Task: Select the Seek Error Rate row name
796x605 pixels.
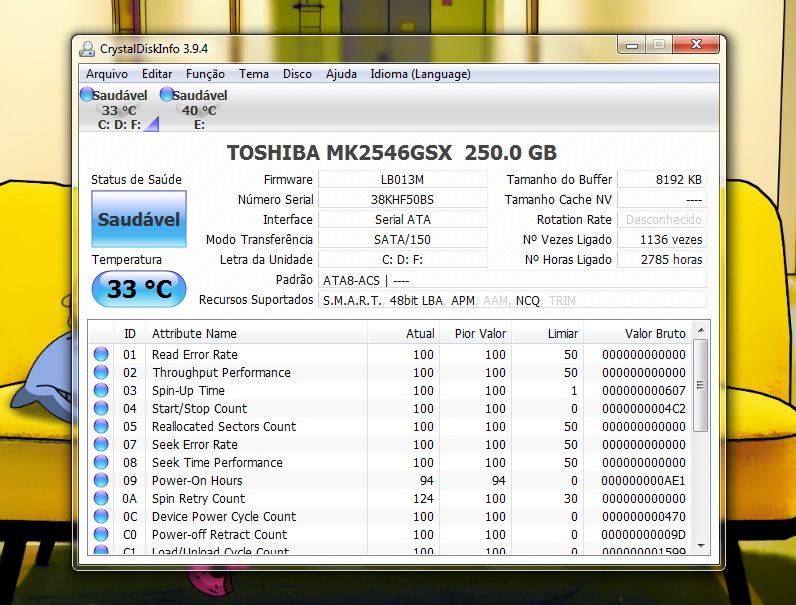Action: pyautogui.click(x=194, y=445)
